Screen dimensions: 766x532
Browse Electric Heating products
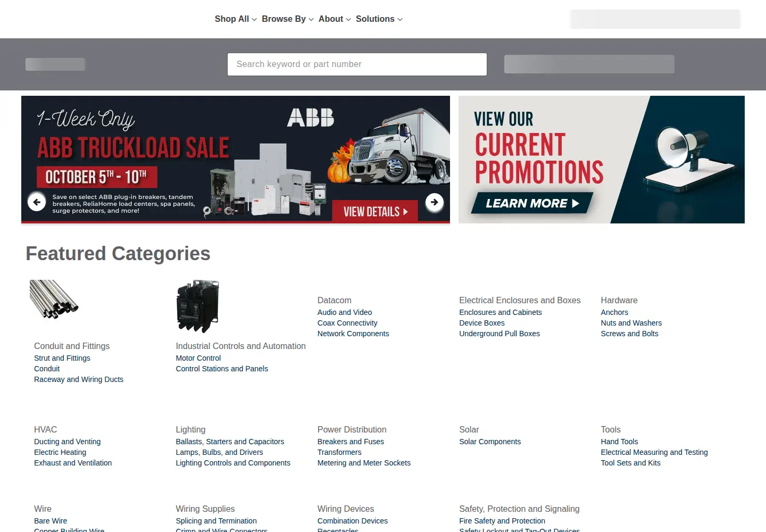60,452
